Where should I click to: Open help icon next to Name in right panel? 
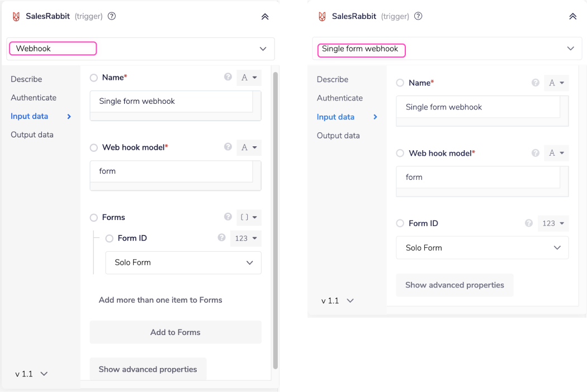coord(535,83)
